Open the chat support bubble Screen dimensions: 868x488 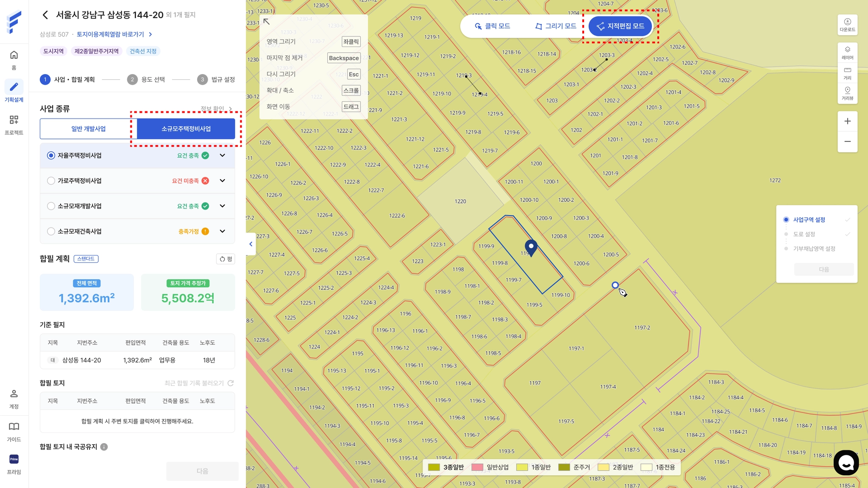(x=846, y=463)
